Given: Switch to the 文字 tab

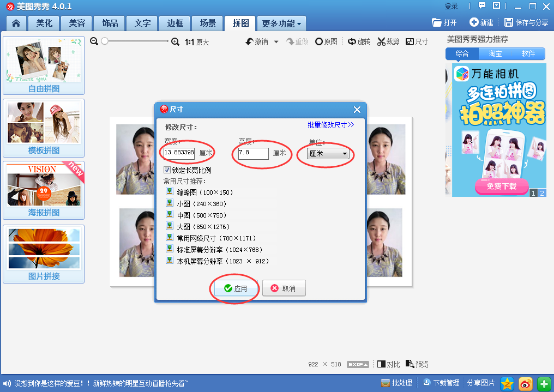Looking at the screenshot, I should click(x=142, y=23).
